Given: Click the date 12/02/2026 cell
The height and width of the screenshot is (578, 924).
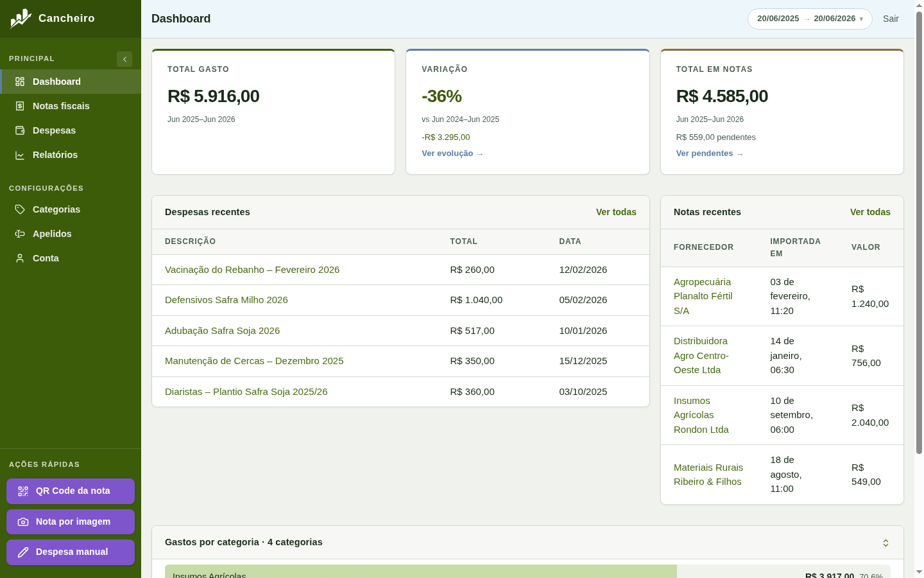Looking at the screenshot, I should (x=583, y=270).
